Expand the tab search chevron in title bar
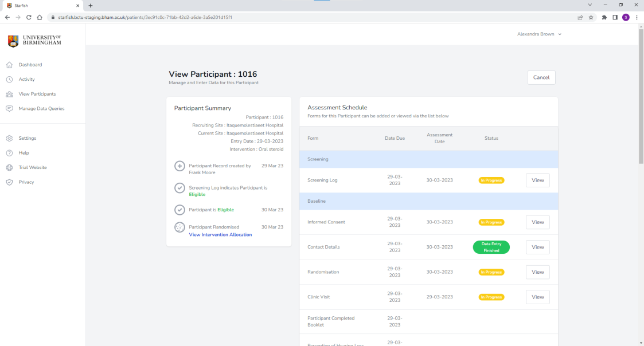Image resolution: width=644 pixels, height=346 pixels. point(590,5)
